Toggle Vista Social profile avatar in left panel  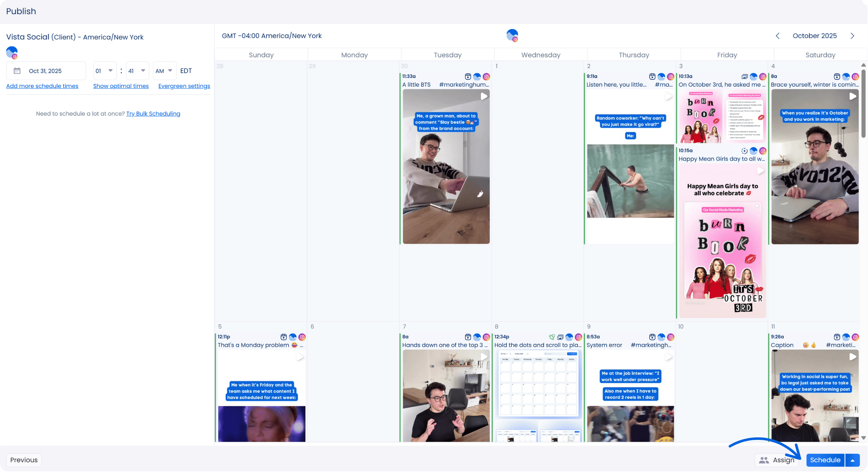coord(12,53)
